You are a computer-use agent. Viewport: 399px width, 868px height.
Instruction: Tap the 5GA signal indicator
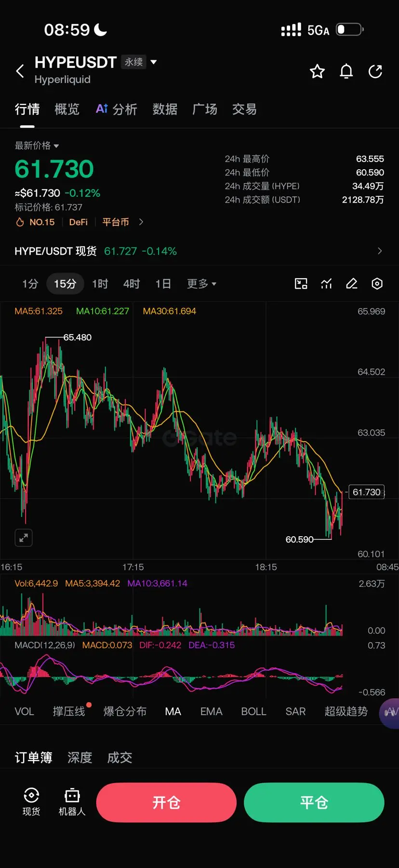[x=318, y=30]
